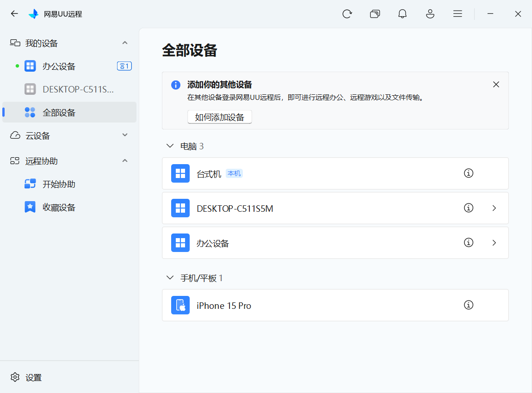Click the 我的设备 devices icon
Screen dimensions: 532x393
[15, 43]
